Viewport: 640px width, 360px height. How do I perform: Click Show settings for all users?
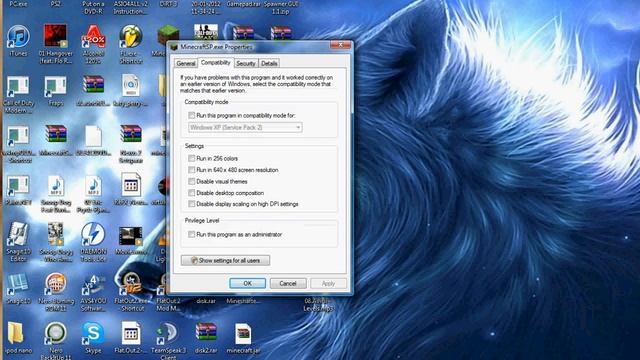pos(225,260)
